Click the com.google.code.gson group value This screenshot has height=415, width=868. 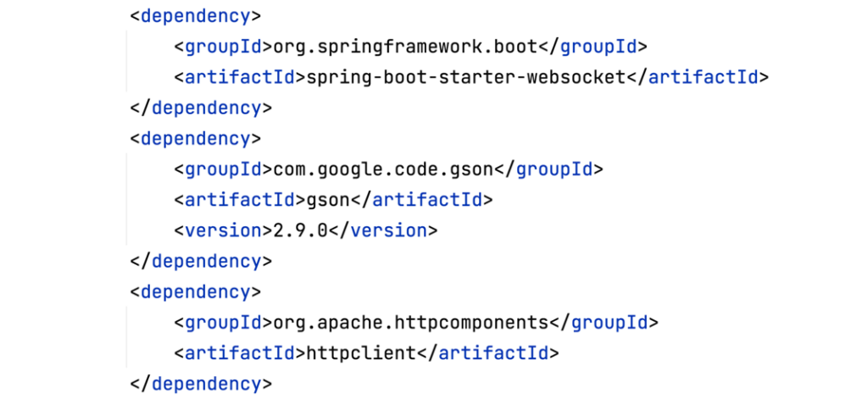pyautogui.click(x=383, y=170)
